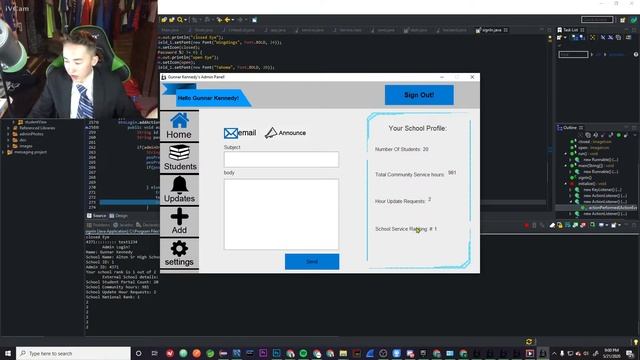Image resolution: width=640 pixels, height=360 pixels.
Task: Click the Hour Update Requests line
Action: pos(403,201)
